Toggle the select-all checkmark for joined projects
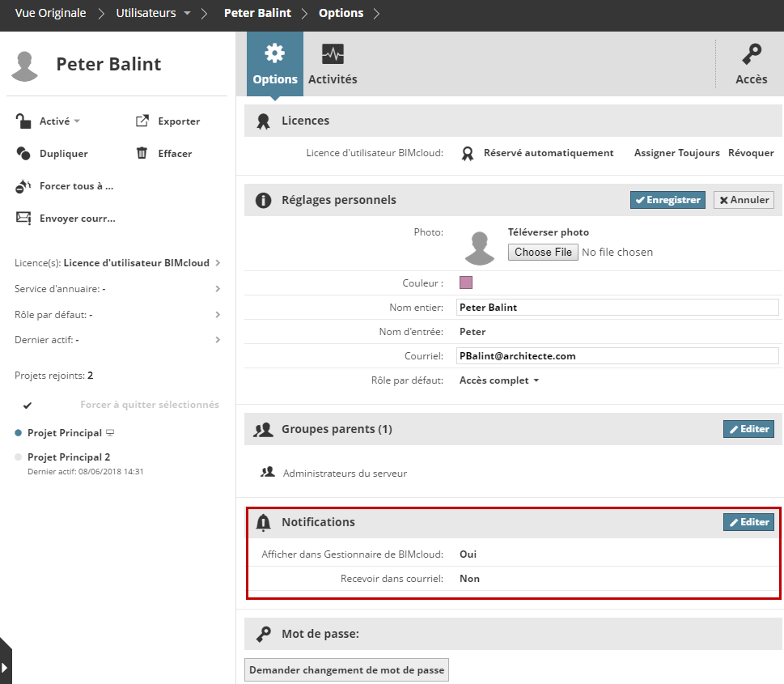 point(28,405)
